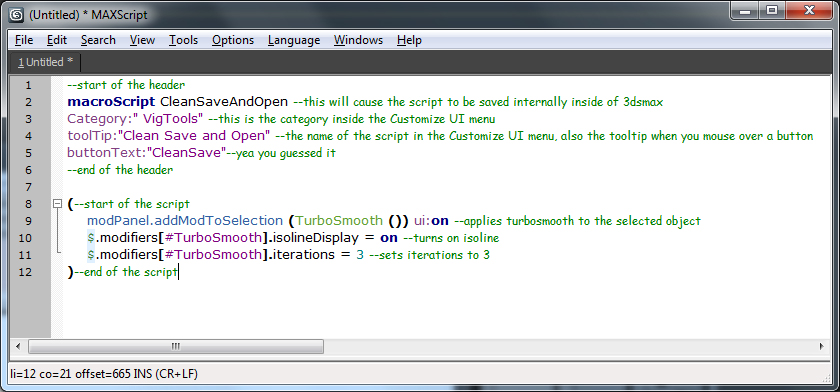Click '--start of the header' comment
The height and width of the screenshot is (392, 840).
point(126,85)
